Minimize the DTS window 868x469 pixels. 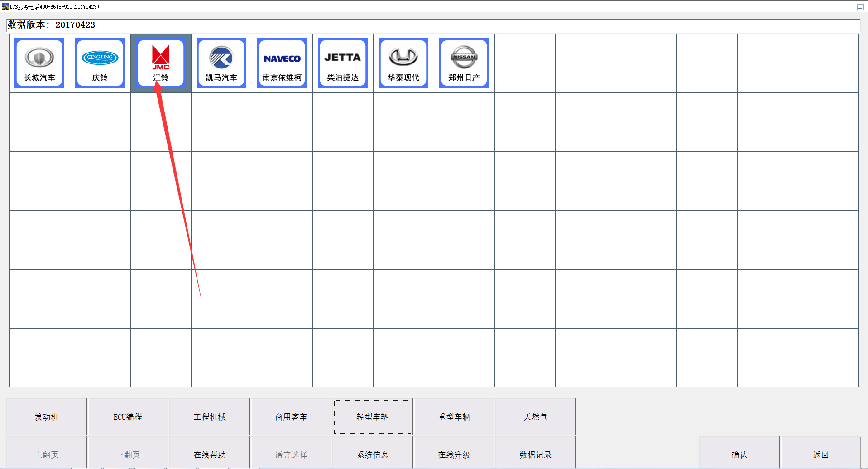(x=860, y=7)
